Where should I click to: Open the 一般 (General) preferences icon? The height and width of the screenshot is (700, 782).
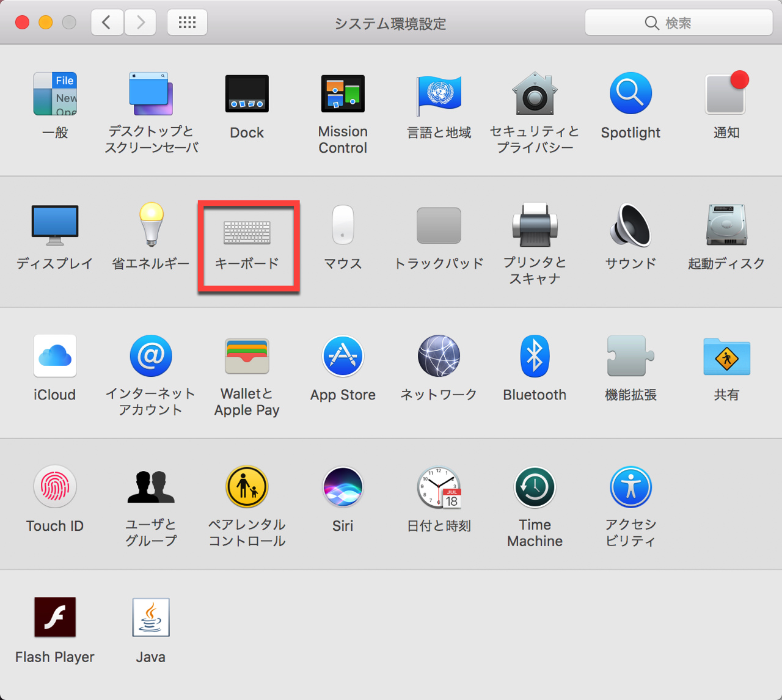click(x=55, y=94)
